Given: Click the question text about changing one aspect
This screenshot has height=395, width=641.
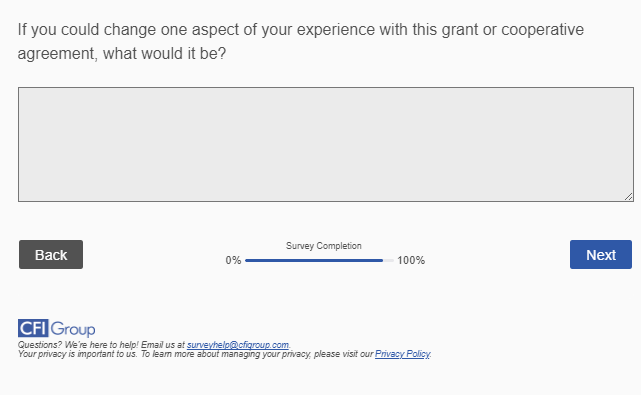Looking at the screenshot, I should [x=300, y=41].
